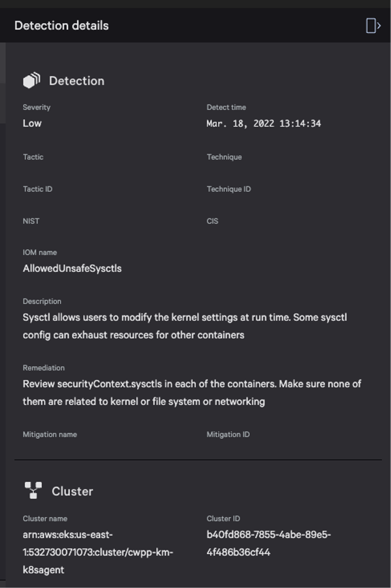
Task: Click the Mitigation ID field label
Action: click(228, 435)
